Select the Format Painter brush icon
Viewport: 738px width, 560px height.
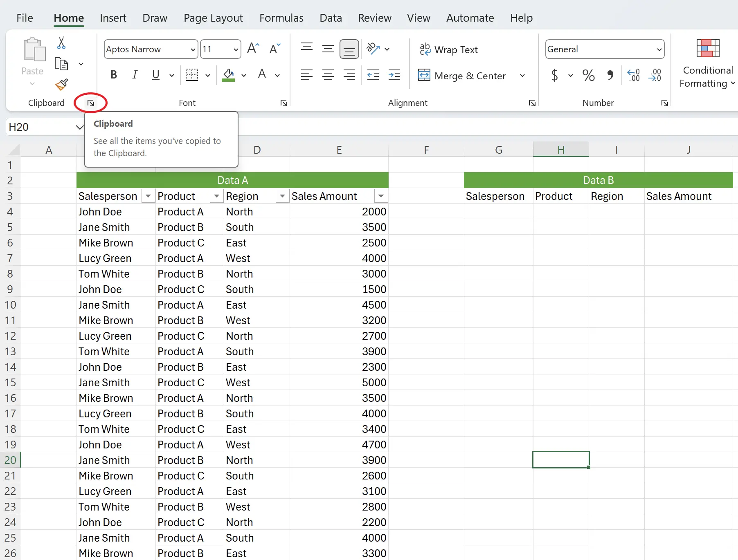pos(61,85)
